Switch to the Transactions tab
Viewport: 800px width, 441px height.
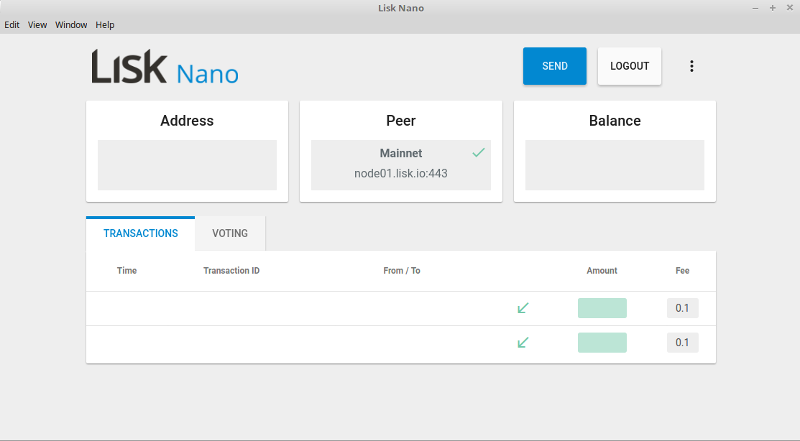[x=140, y=233]
